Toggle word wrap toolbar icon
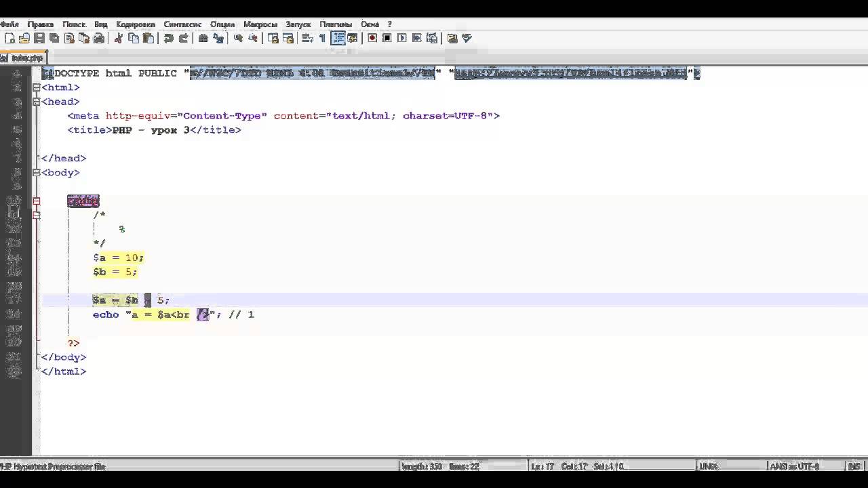 [307, 39]
